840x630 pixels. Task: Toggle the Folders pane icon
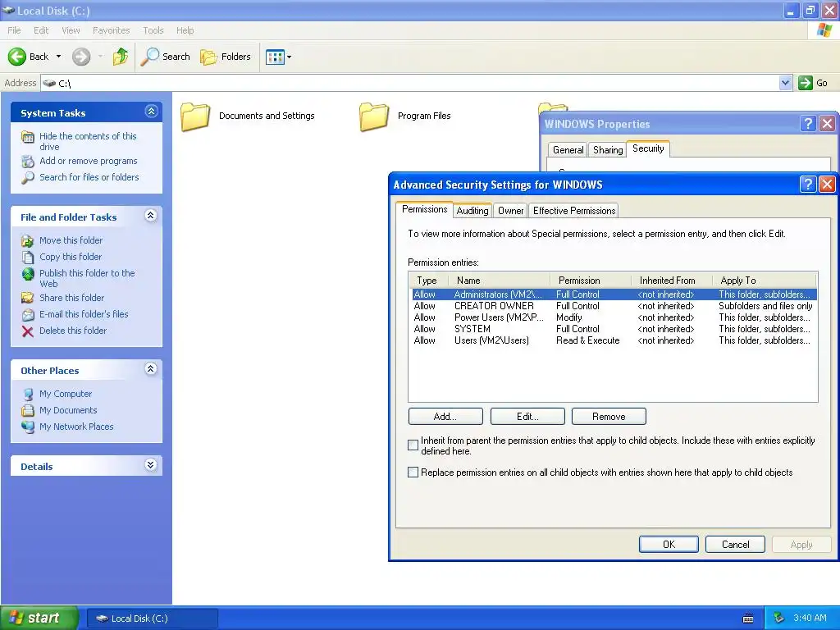tap(208, 57)
